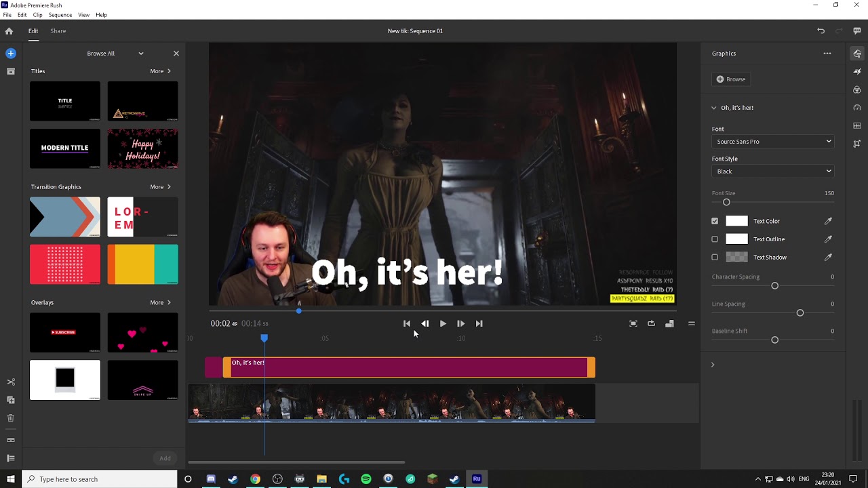This screenshot has height=488, width=868.
Task: Open the Clip menu
Action: point(37,15)
